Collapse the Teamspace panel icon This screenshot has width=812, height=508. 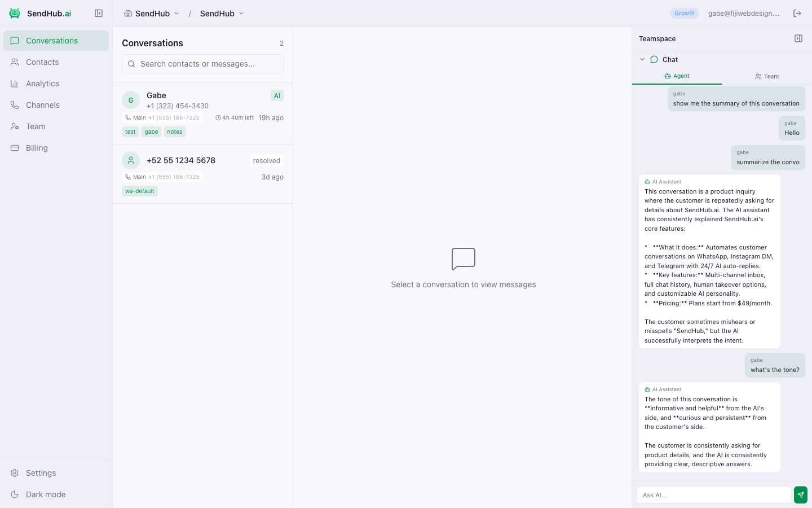click(x=798, y=38)
